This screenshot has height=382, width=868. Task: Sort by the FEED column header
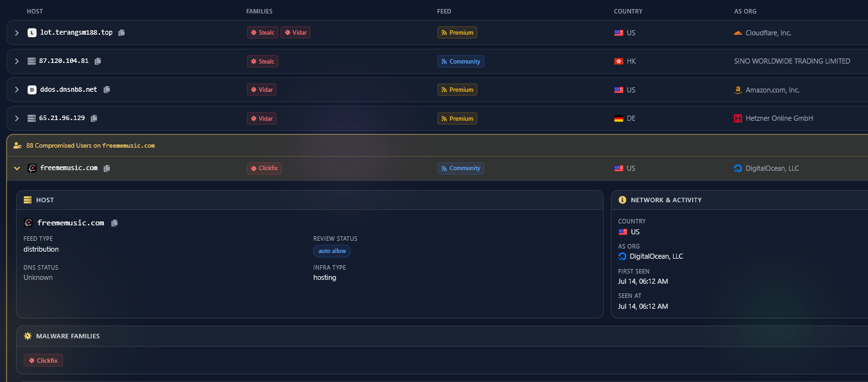pyautogui.click(x=445, y=12)
